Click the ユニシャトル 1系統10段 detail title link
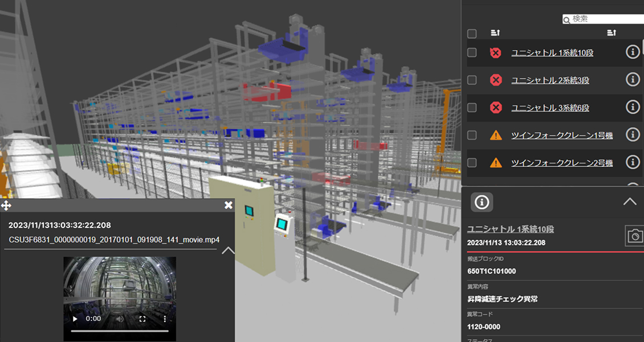 [510, 229]
